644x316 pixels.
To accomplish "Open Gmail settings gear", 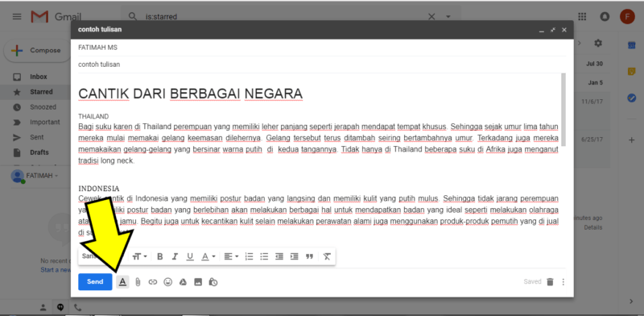I will click(x=598, y=44).
